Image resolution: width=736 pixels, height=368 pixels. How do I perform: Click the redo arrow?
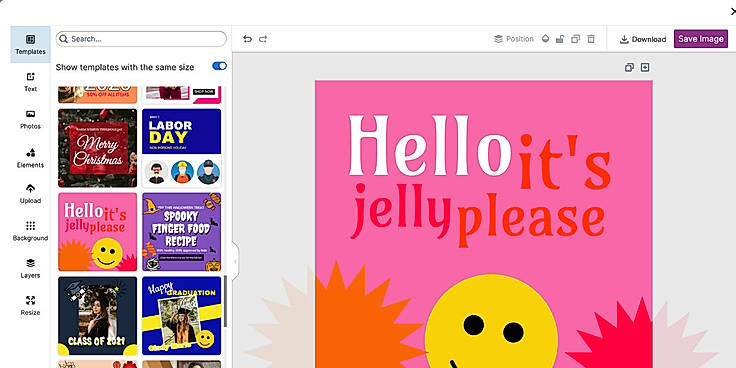pyautogui.click(x=263, y=39)
